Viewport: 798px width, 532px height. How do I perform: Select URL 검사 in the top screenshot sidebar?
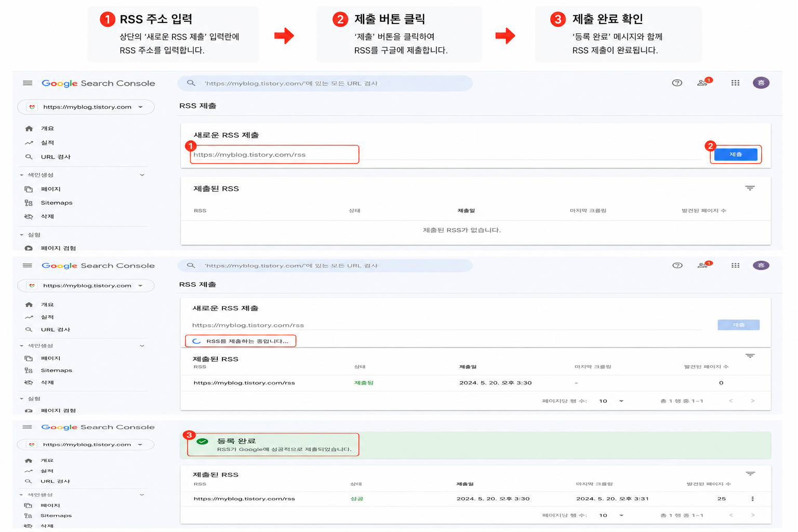[56, 157]
